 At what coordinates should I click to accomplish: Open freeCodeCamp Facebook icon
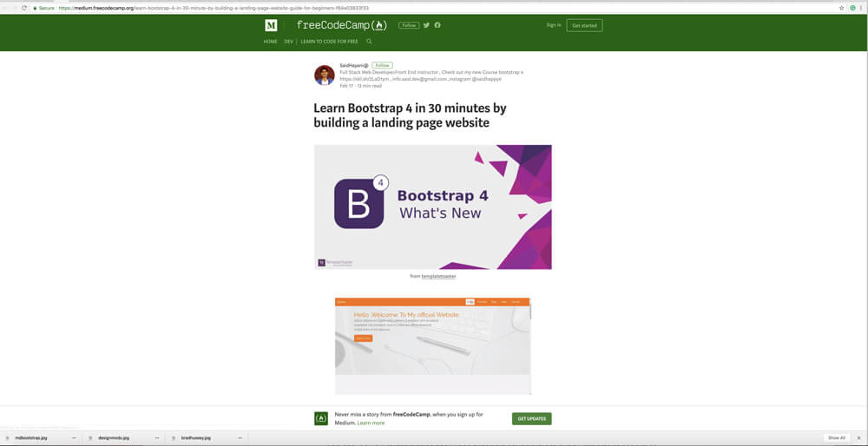[x=437, y=25]
